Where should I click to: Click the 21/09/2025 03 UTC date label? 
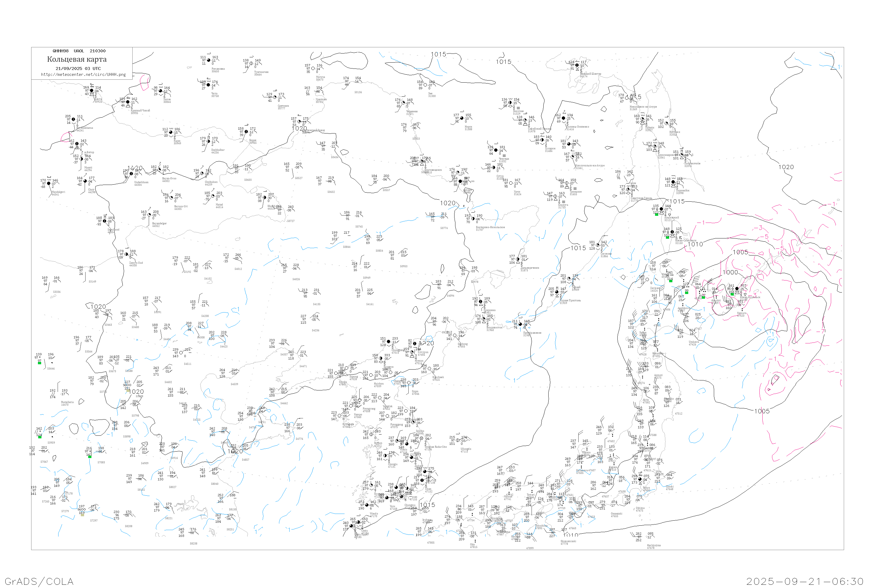pos(78,69)
